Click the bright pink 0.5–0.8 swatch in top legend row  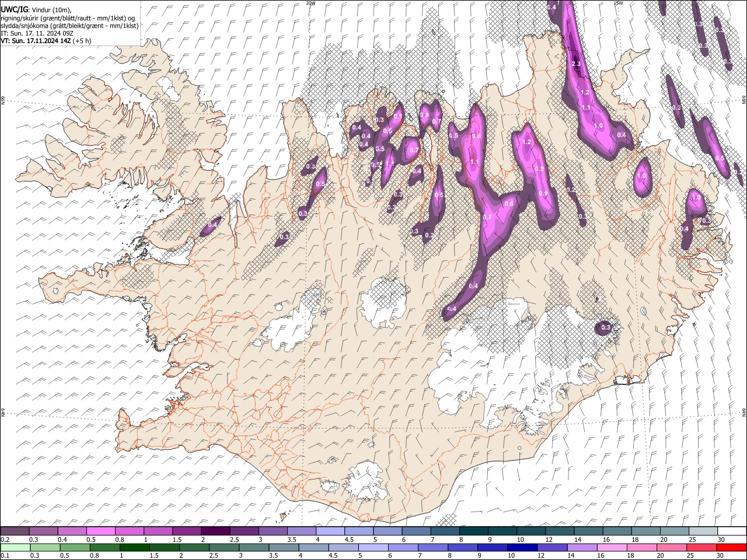coord(101,531)
